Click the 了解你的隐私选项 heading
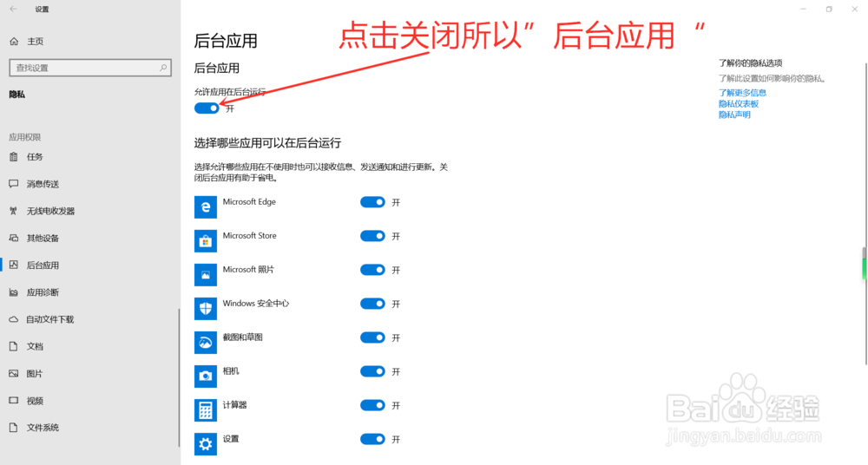The image size is (868, 465). click(x=751, y=63)
